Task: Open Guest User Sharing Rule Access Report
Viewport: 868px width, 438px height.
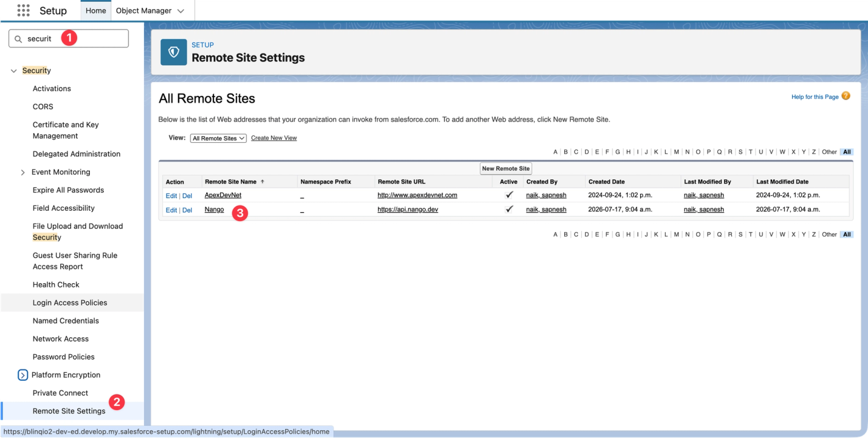Action: click(x=75, y=261)
